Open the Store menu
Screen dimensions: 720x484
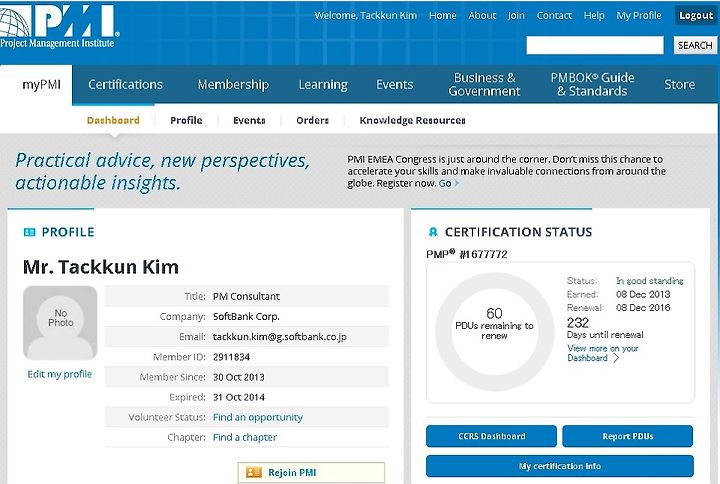[680, 84]
